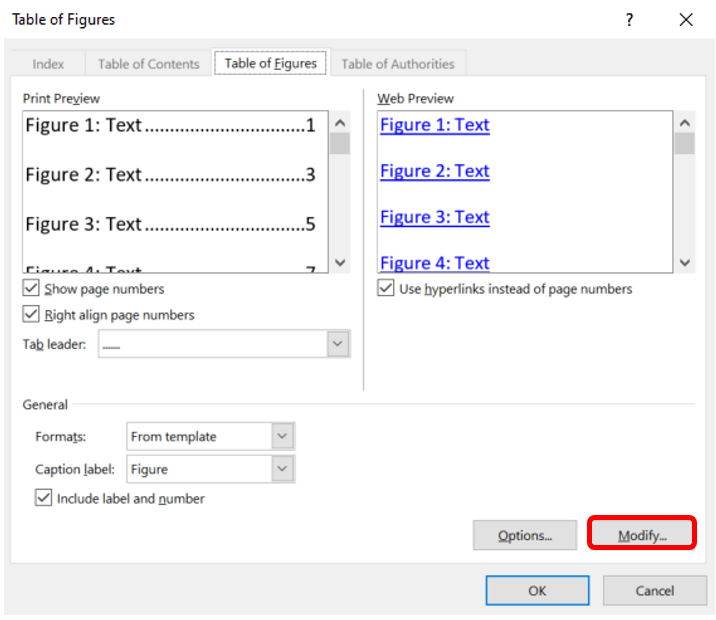
Task: Uncheck Show page numbers
Action: click(x=32, y=289)
